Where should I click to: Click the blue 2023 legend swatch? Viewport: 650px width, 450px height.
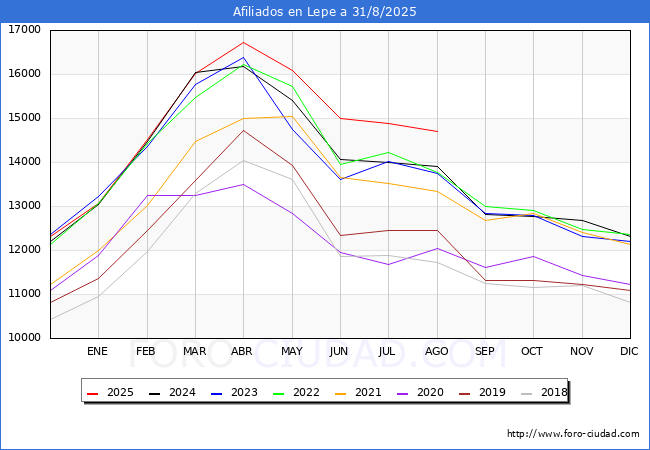(x=216, y=393)
